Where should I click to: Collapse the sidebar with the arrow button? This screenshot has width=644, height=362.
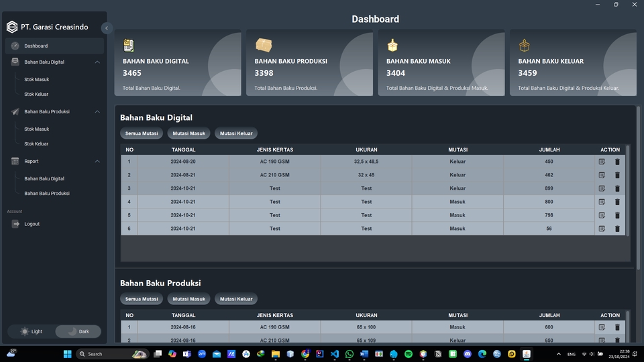coord(107,28)
